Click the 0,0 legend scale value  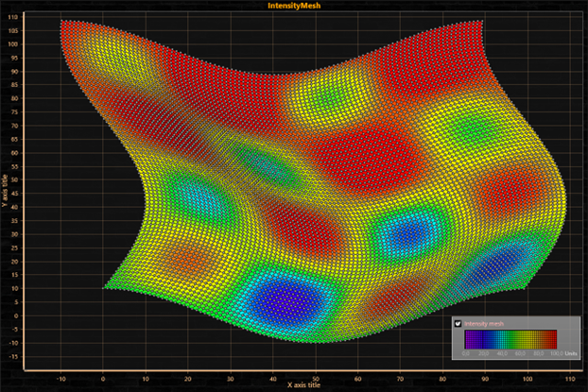(465, 353)
